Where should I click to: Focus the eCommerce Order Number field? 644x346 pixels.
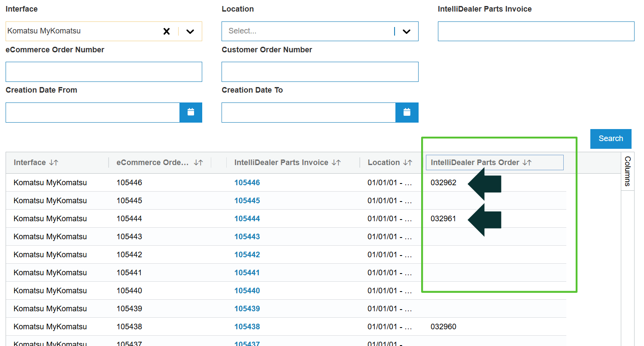pyautogui.click(x=104, y=72)
